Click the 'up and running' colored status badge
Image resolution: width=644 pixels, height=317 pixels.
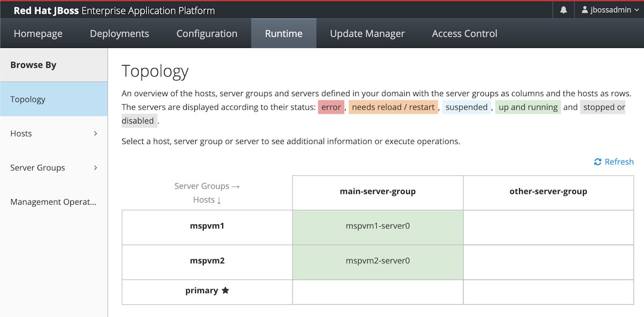(528, 107)
